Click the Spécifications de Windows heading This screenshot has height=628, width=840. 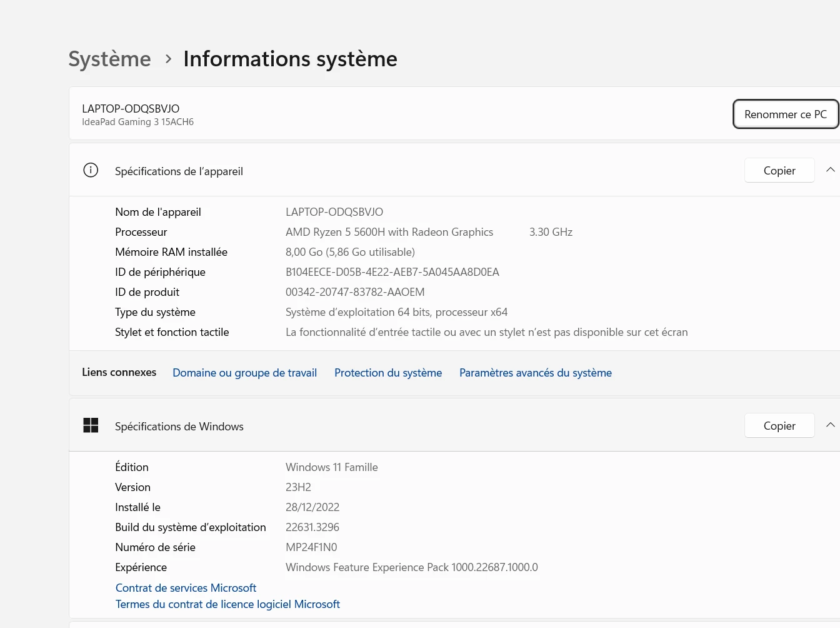[179, 427]
